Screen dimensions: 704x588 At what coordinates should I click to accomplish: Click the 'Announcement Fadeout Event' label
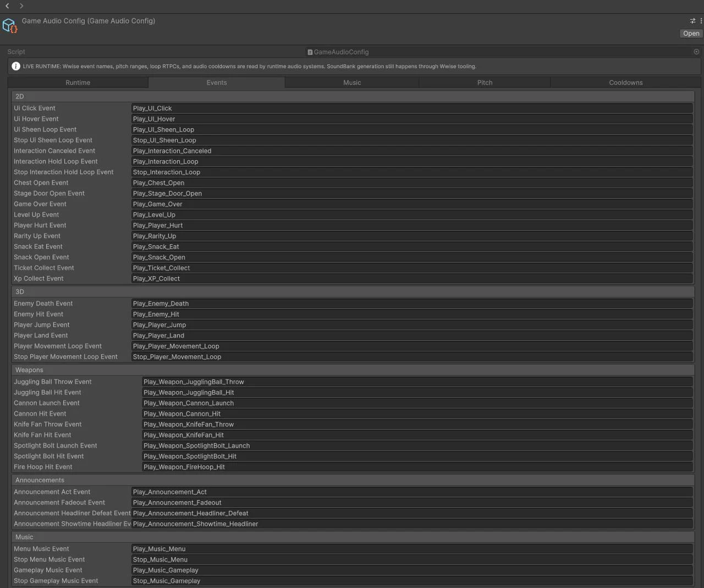tap(59, 503)
